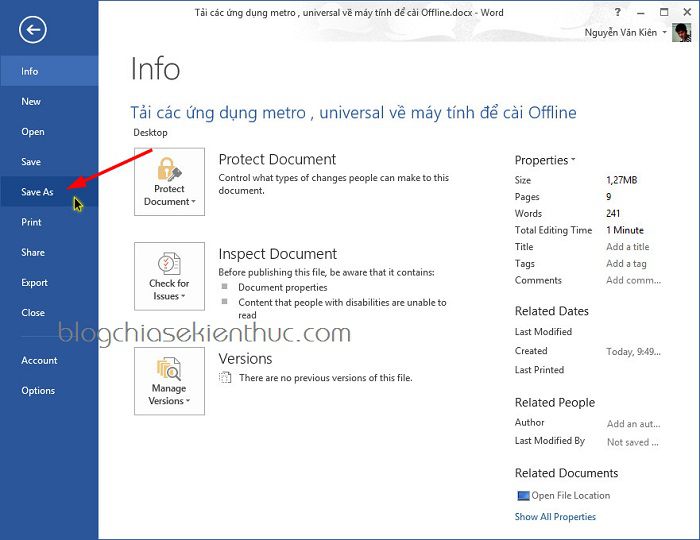Screen dimensions: 700x540
Task: Click the Words count value 241
Action: pos(613,213)
